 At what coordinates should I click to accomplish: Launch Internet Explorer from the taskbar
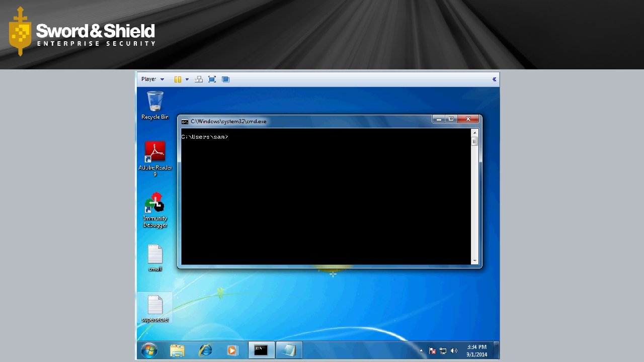(205, 350)
